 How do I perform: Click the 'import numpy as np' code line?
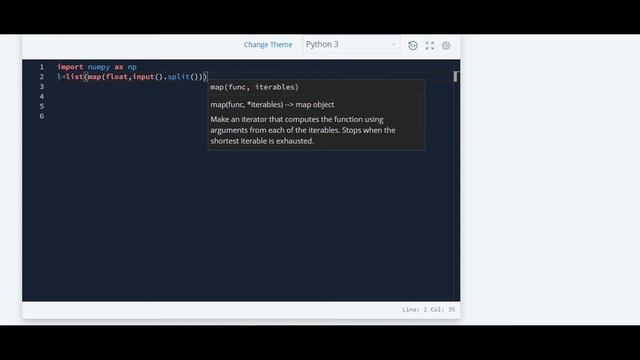[97, 67]
